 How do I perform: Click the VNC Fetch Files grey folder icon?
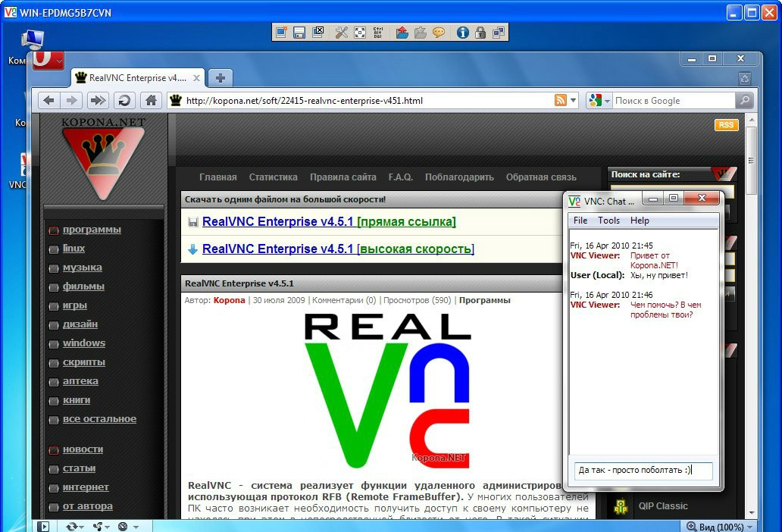click(421, 33)
